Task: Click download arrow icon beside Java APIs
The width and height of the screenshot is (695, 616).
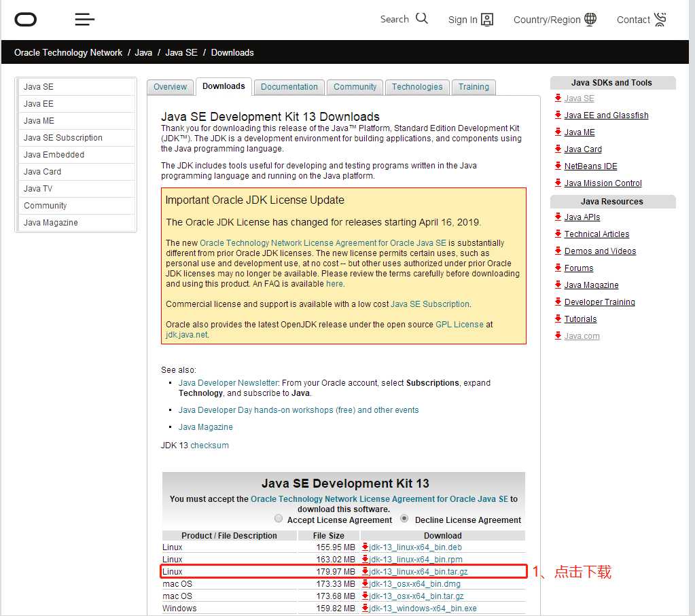Action: coord(558,217)
